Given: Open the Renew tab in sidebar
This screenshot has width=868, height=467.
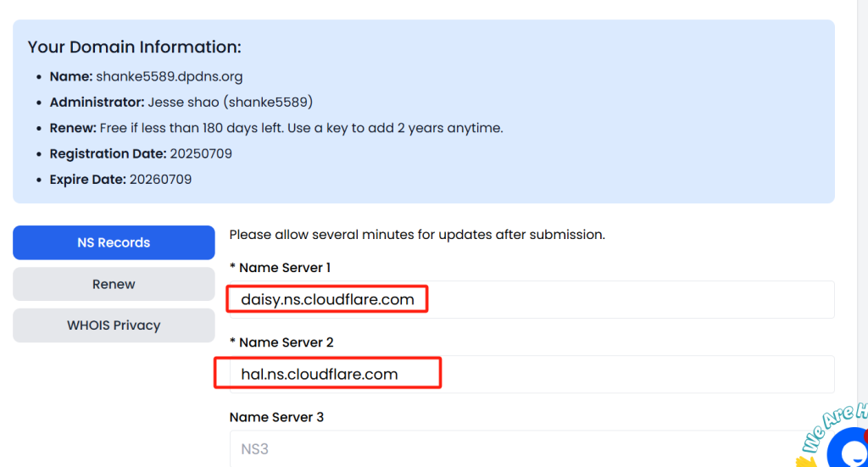Looking at the screenshot, I should [x=114, y=284].
